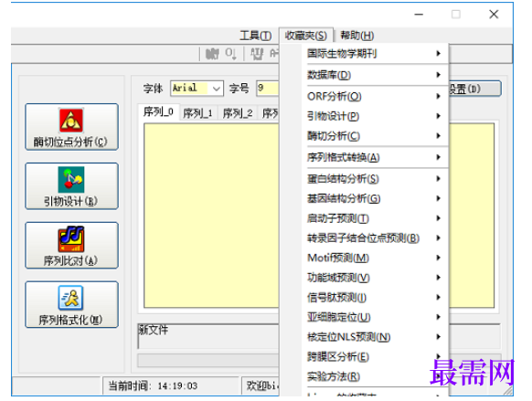Select Motif预测(M) menu entry
Screen dimensions: 532x401
click(x=375, y=258)
